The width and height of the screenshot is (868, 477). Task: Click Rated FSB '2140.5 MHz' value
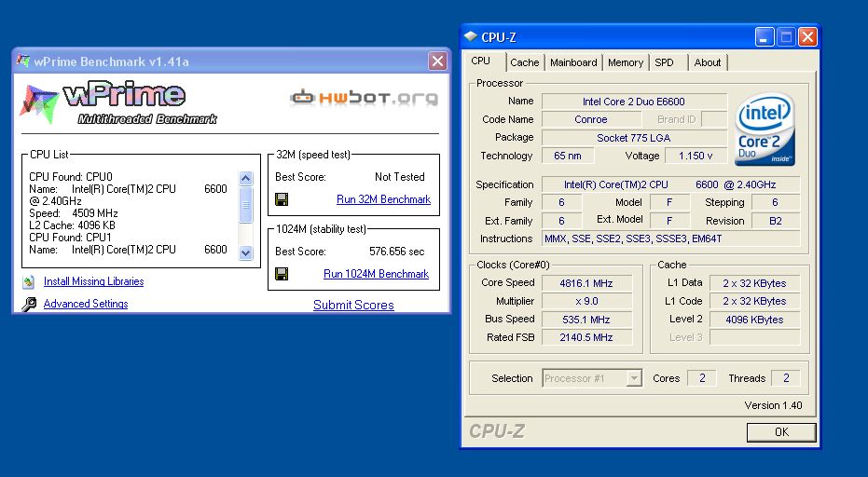[586, 337]
